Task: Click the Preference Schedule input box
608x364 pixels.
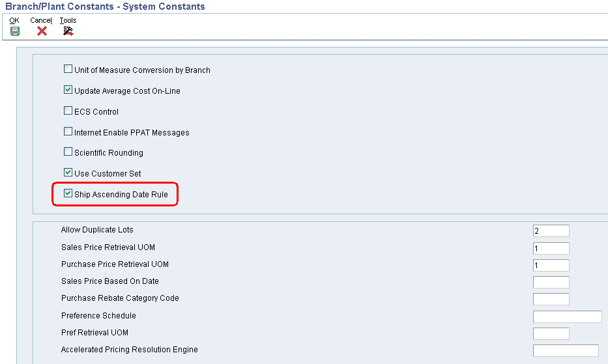Action: 568,316
